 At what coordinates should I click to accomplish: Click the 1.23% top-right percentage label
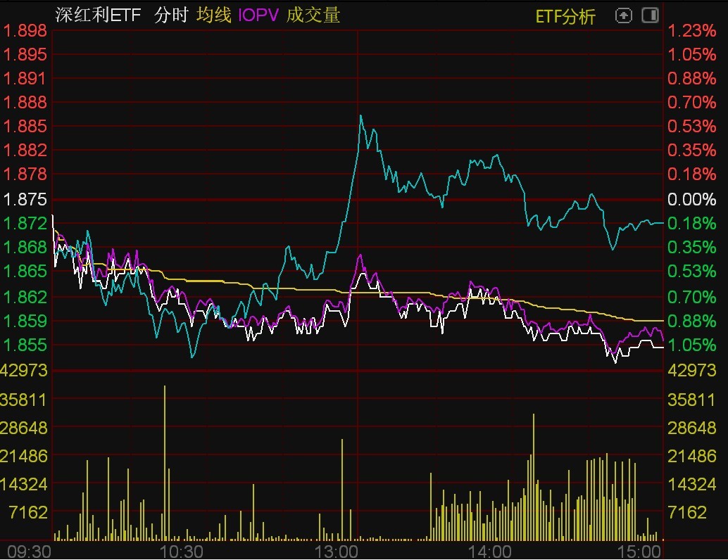(693, 31)
